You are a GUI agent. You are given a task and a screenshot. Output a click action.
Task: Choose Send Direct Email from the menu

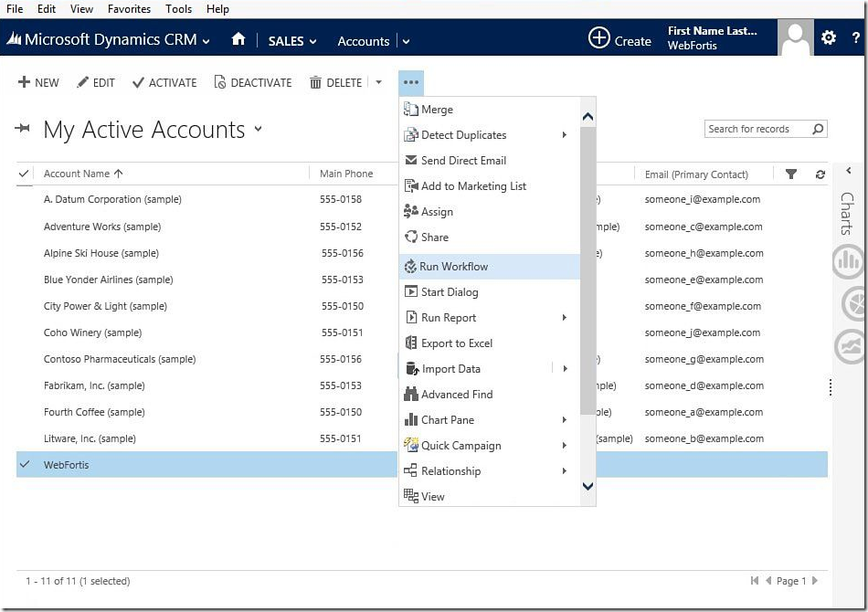490,161
